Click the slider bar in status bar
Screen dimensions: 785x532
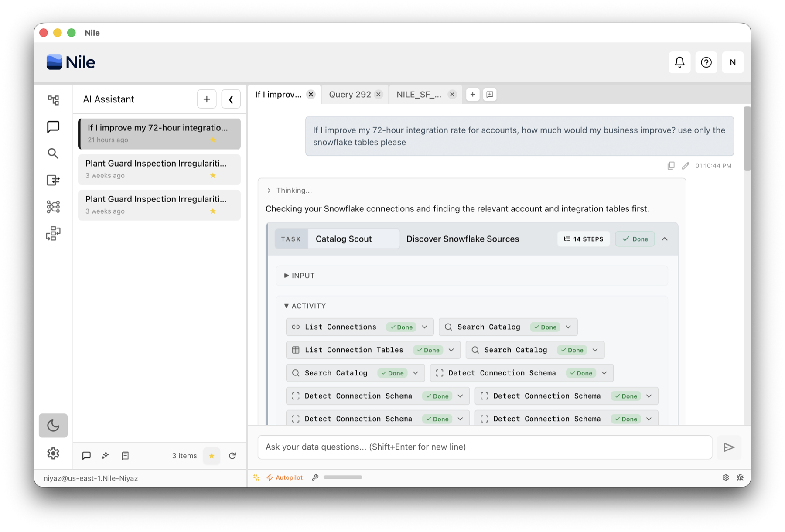pyautogui.click(x=343, y=477)
